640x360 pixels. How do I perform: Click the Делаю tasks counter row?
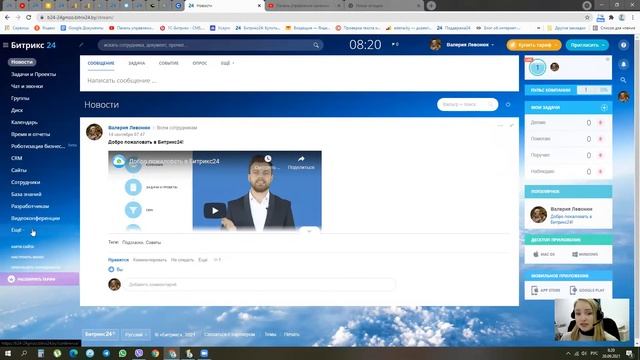click(568, 122)
